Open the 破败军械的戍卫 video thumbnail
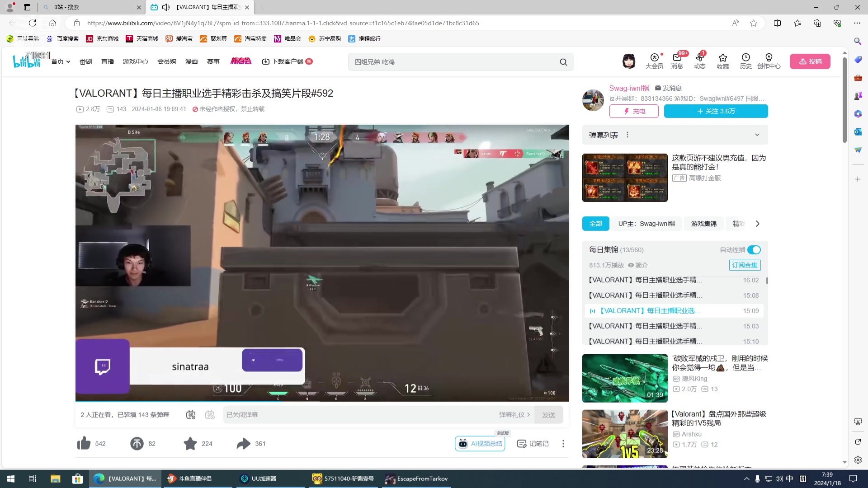Image resolution: width=868 pixels, height=488 pixels. [x=625, y=378]
